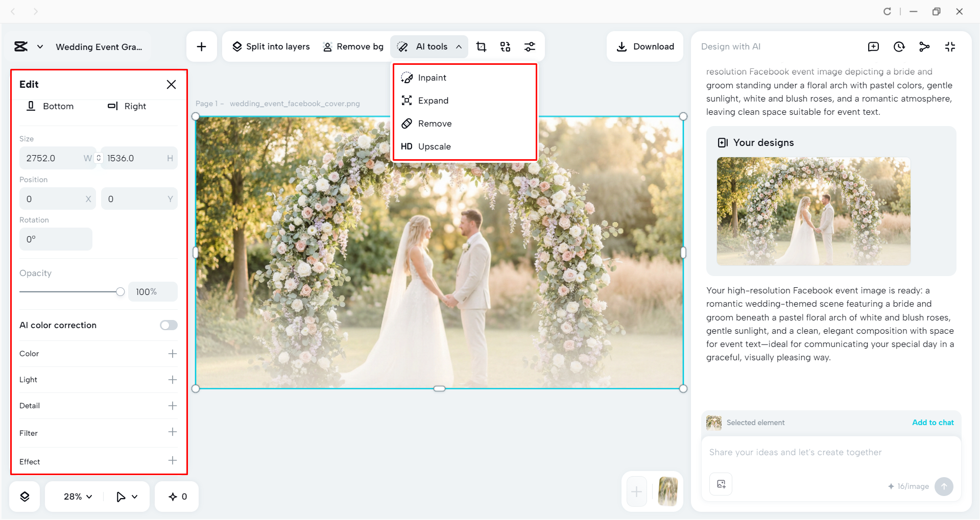
Task: Align element to Bottom
Action: [51, 106]
